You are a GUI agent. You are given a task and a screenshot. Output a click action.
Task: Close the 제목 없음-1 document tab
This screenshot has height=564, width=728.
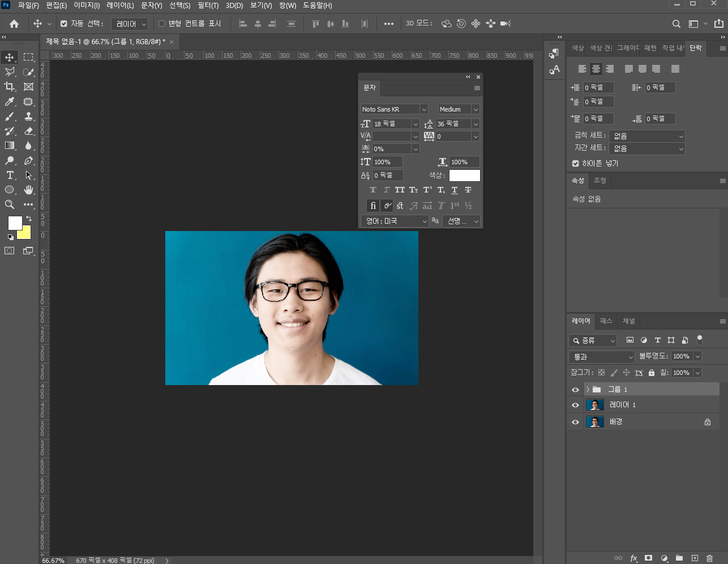tap(172, 42)
